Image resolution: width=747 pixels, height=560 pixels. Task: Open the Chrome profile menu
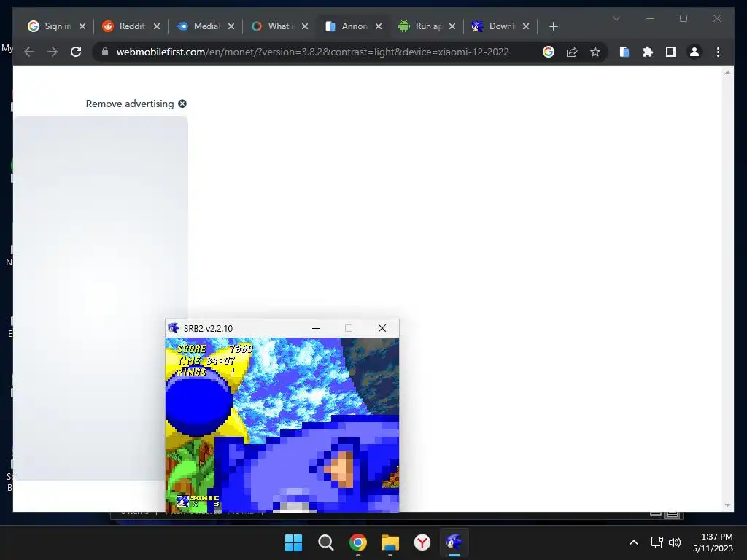[x=694, y=52]
